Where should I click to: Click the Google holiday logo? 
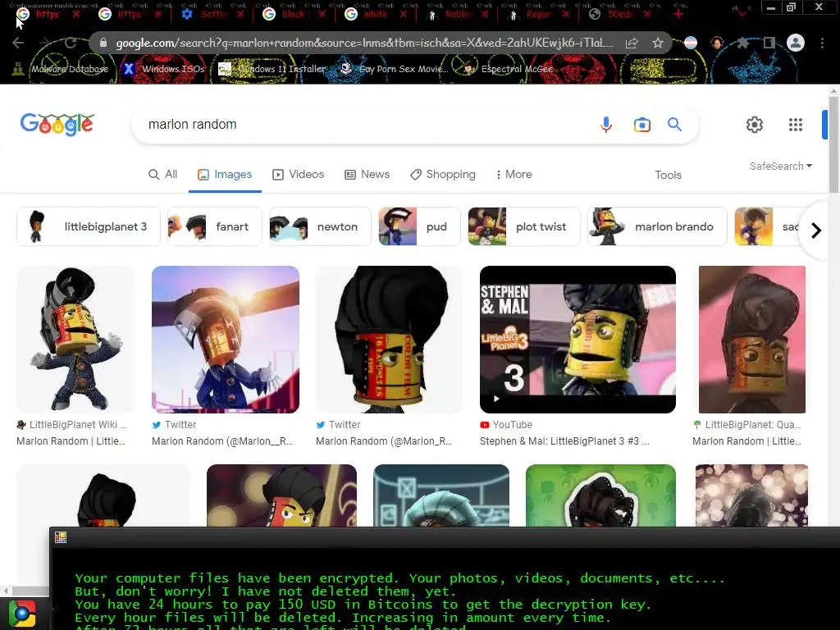tap(57, 125)
